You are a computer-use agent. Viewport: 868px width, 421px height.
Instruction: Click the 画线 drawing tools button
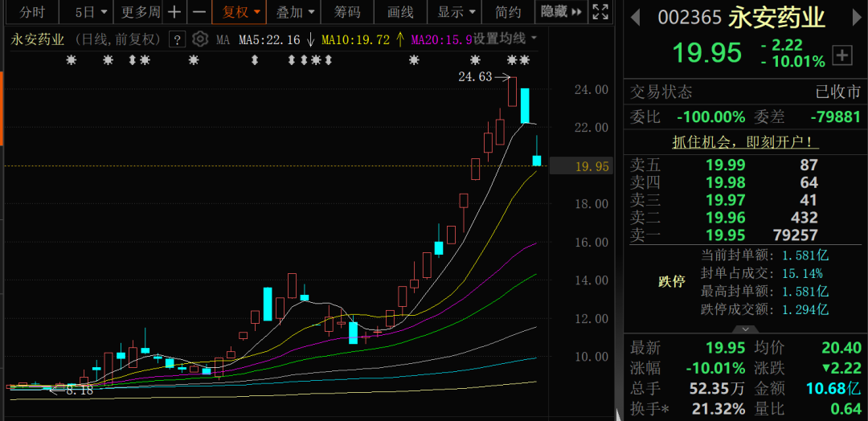(400, 12)
